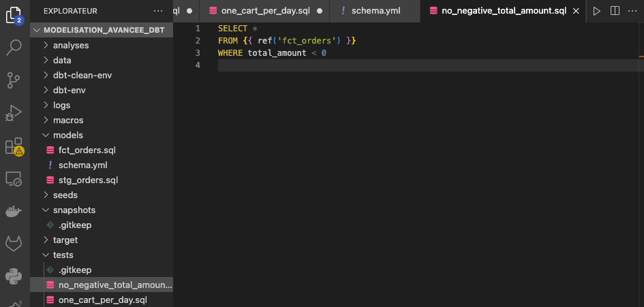
Task: Switch to the one_cart_per_day.sql tab
Action: tap(264, 11)
